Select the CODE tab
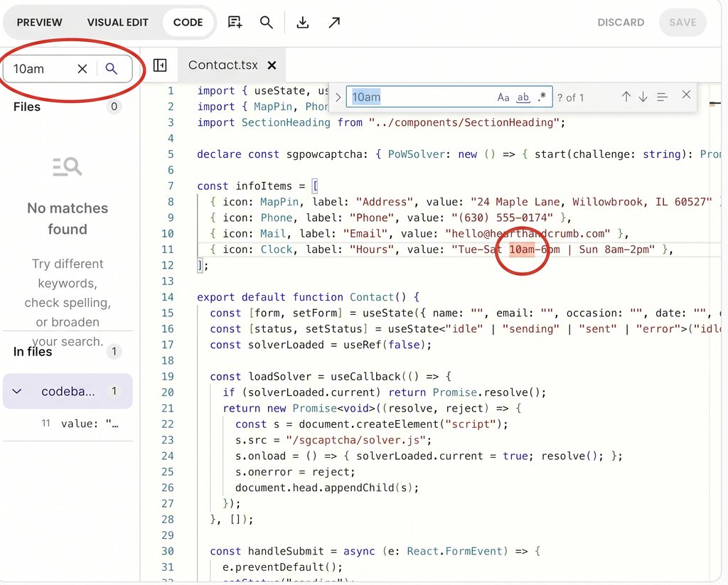728x585 pixels. [x=188, y=22]
